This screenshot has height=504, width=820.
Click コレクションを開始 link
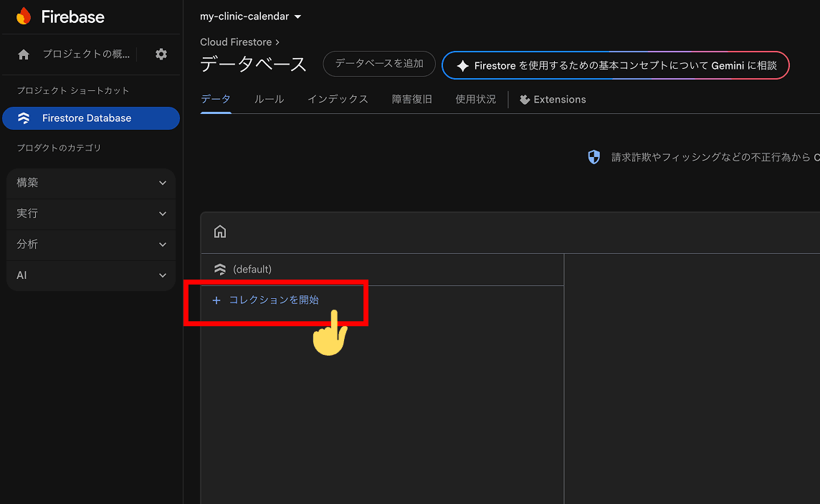pyautogui.click(x=274, y=300)
